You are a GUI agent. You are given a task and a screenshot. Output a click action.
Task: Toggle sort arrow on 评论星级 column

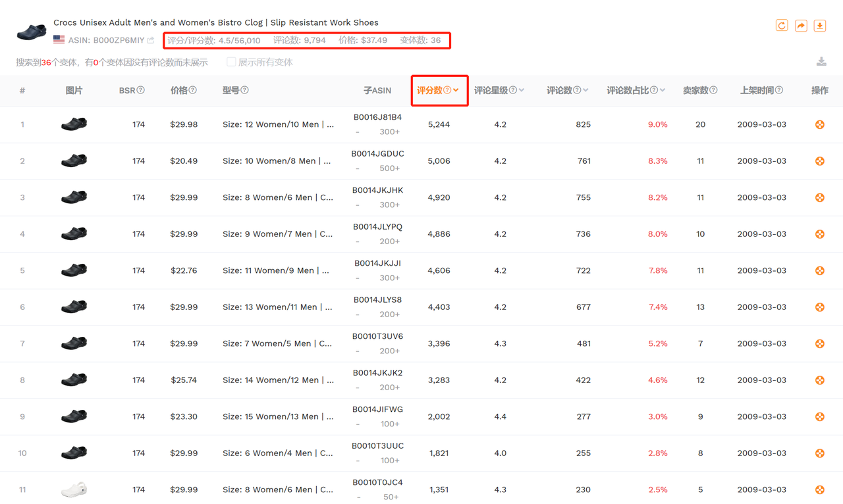(x=522, y=90)
